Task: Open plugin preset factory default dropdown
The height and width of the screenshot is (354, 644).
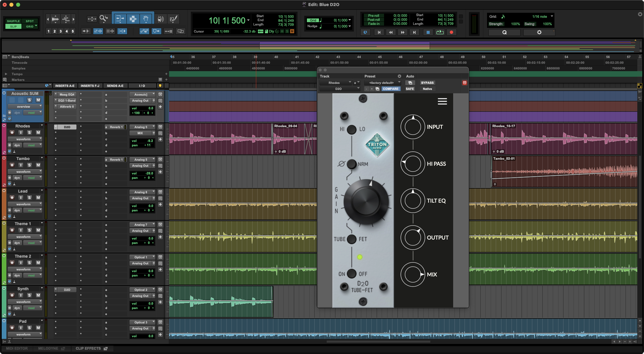Action: [383, 83]
